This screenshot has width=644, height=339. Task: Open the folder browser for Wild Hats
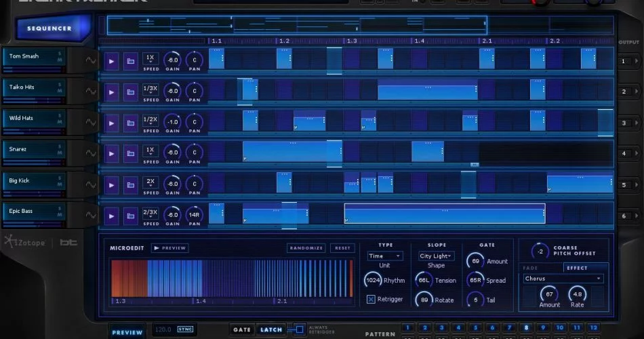coord(131,123)
